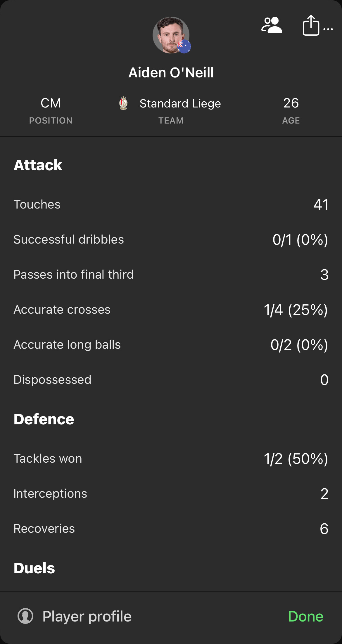Screen dimensions: 342x644
Task: Select the Accurate long balls row
Action: click(171, 345)
